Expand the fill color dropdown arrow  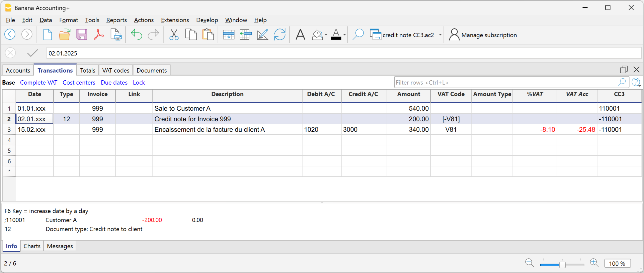[x=326, y=35]
